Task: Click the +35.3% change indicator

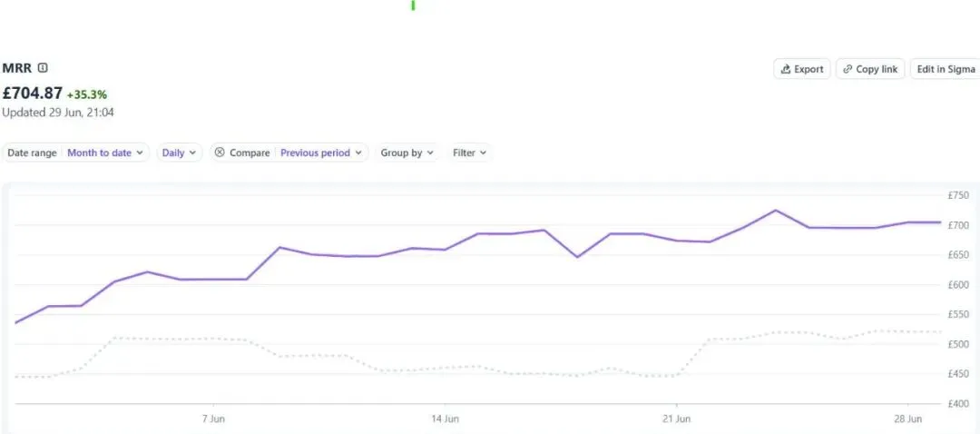Action: [87, 95]
